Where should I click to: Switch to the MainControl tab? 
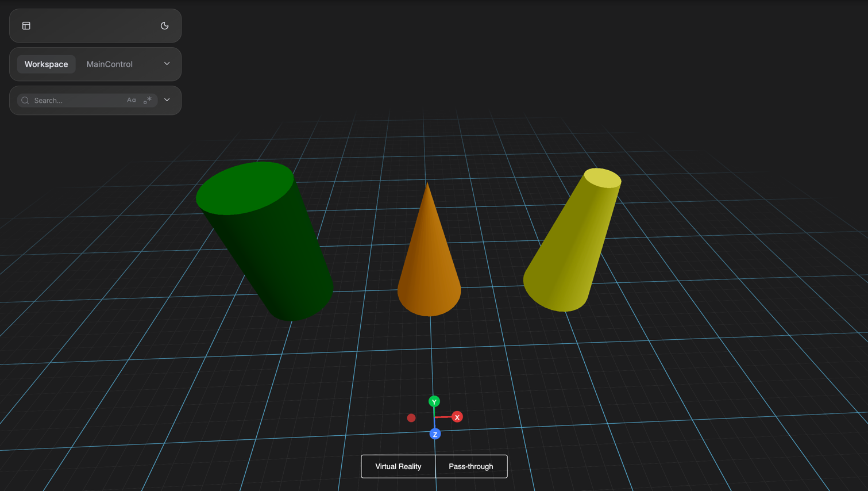[110, 64]
